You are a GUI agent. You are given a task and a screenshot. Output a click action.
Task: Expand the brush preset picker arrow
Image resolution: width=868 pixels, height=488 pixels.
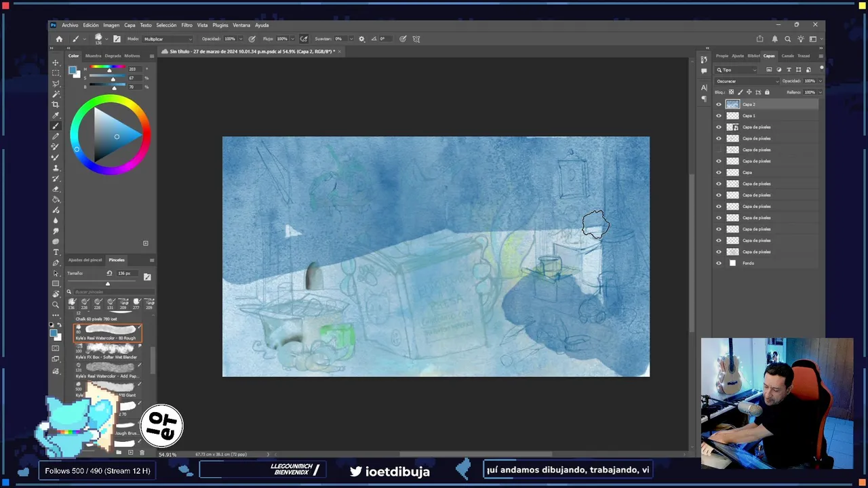tap(106, 39)
